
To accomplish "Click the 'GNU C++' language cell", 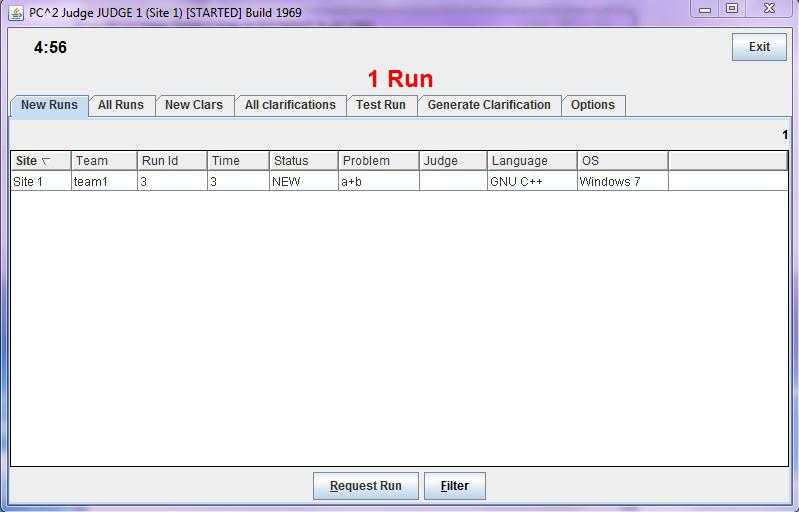I will pyautogui.click(x=532, y=181).
